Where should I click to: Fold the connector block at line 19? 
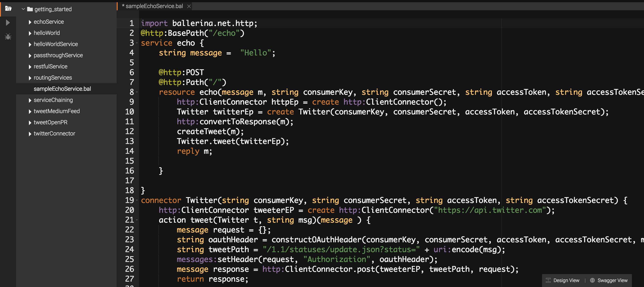coord(137,200)
